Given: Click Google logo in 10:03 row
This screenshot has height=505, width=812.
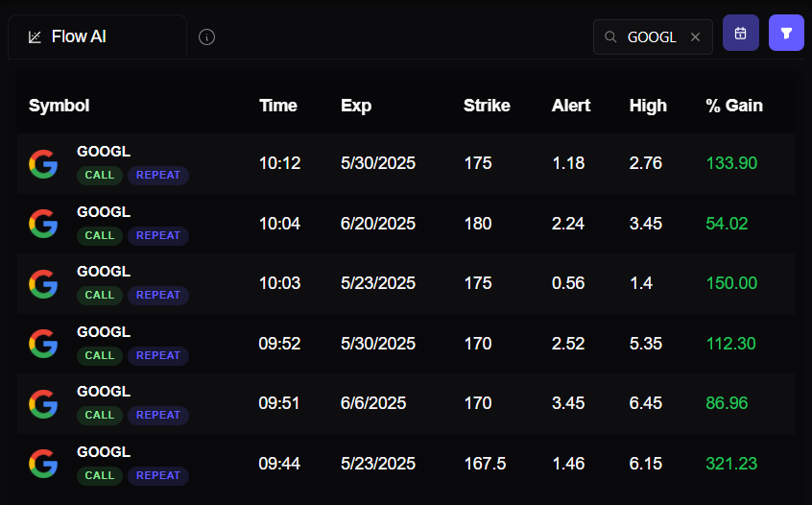Looking at the screenshot, I should 43,284.
